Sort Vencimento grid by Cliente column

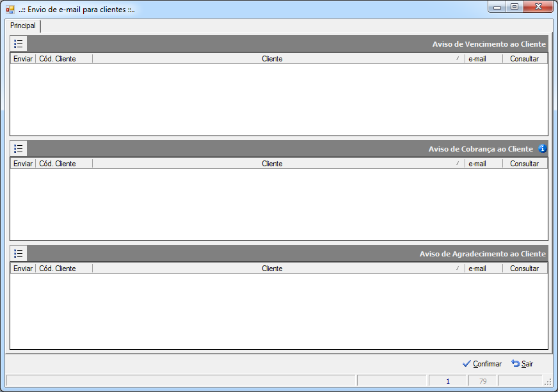(278, 59)
